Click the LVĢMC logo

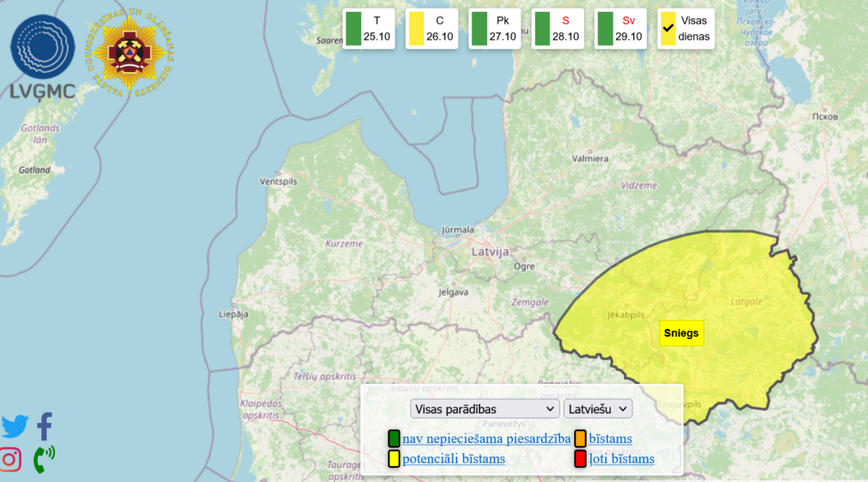coord(43,57)
